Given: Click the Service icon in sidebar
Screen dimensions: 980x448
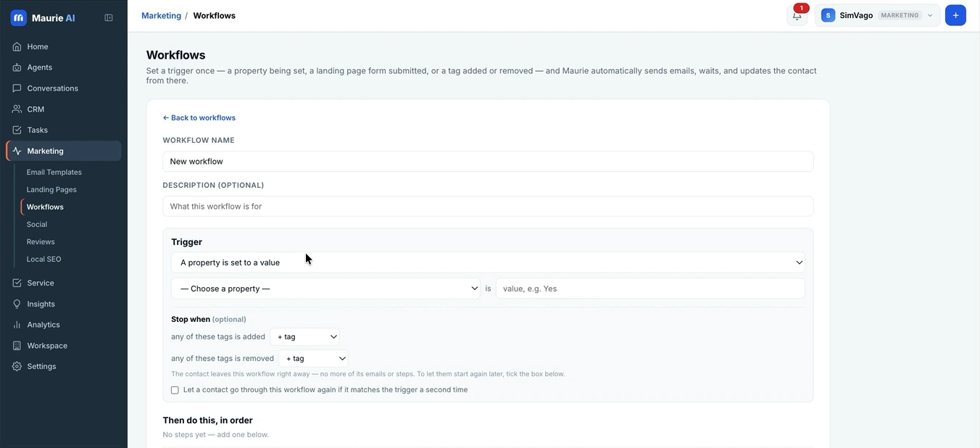Looking at the screenshot, I should tap(17, 283).
